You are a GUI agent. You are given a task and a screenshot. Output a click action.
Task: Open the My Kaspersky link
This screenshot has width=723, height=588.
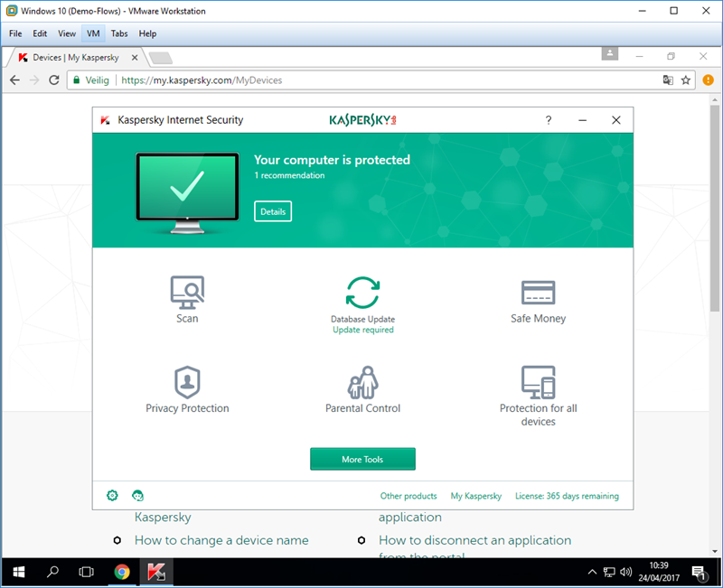pyautogui.click(x=476, y=496)
